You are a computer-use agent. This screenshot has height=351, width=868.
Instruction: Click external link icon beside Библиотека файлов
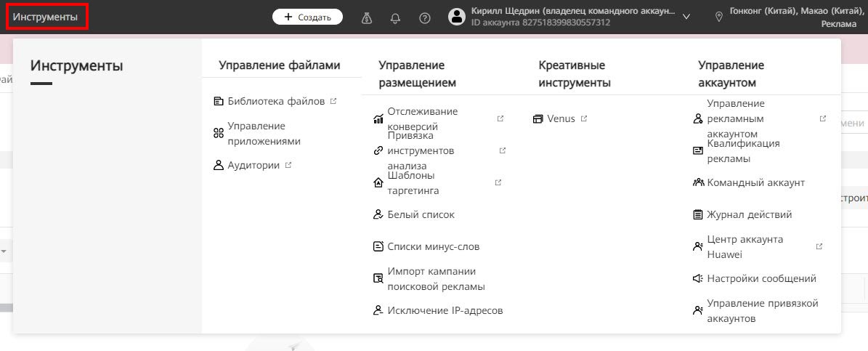333,101
